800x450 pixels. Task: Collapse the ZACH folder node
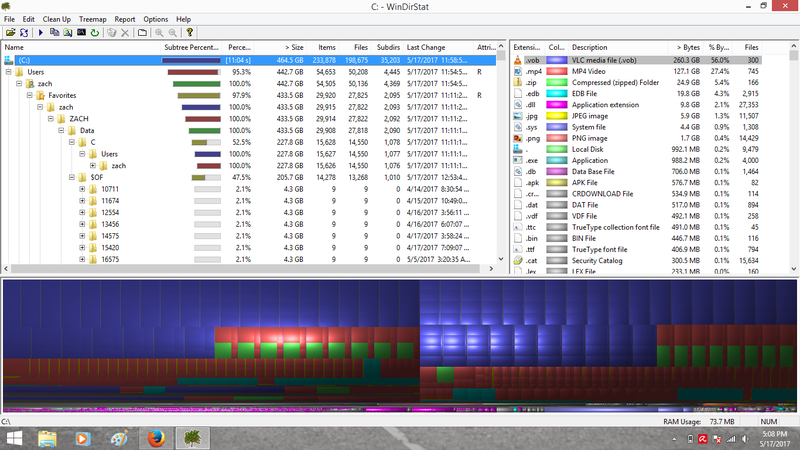click(51, 119)
